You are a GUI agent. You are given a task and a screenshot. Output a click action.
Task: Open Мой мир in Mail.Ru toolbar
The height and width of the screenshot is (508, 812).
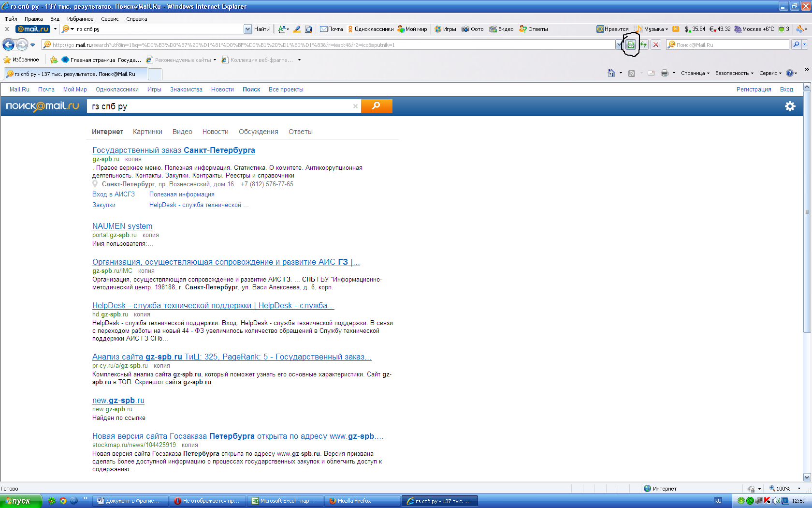[x=412, y=29]
